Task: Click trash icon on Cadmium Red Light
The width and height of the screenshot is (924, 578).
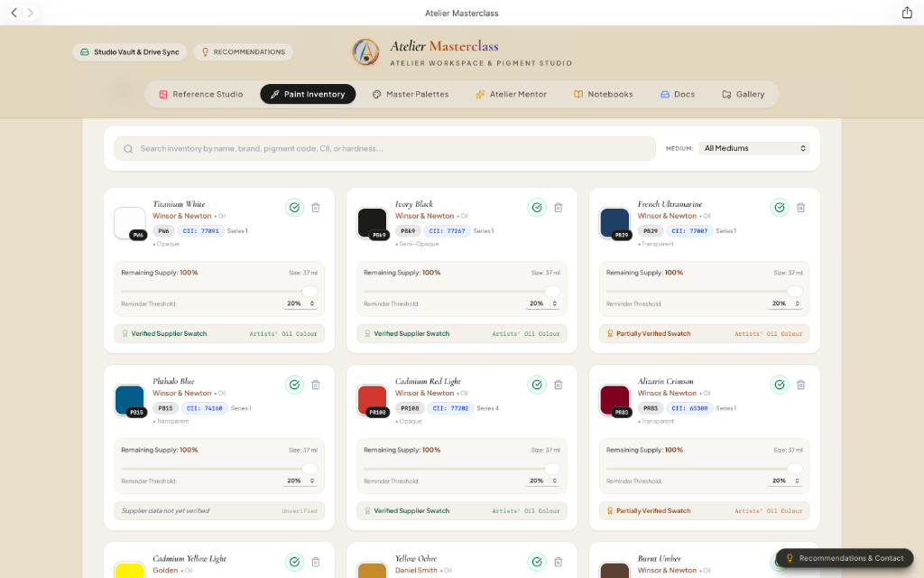Action: (558, 385)
